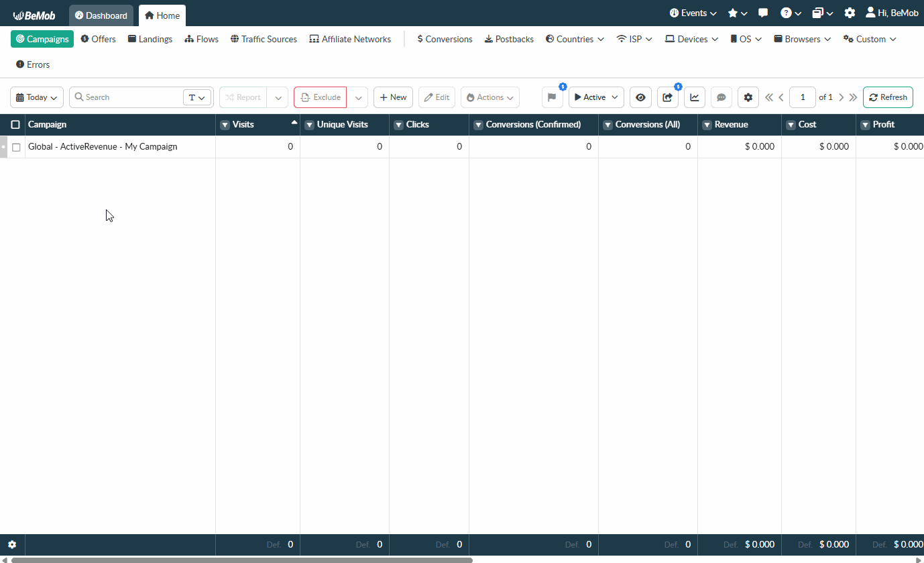Open the search type T dropdown
This screenshot has height=563, width=924.
[197, 97]
